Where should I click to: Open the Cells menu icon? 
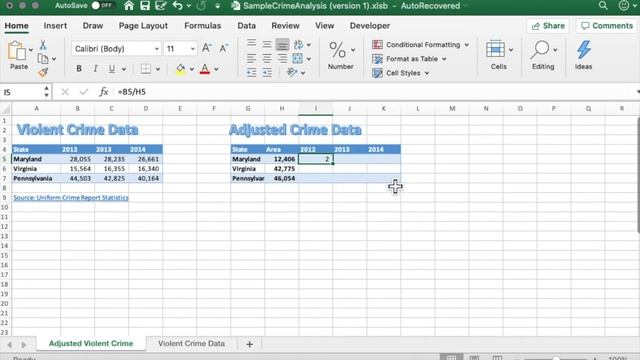(x=495, y=50)
